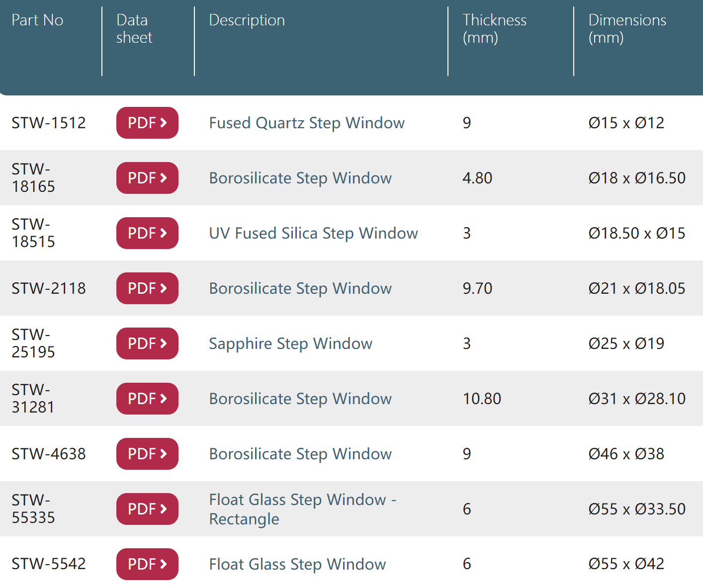Click the Description column header
This screenshot has width=703, height=588.
point(247,20)
